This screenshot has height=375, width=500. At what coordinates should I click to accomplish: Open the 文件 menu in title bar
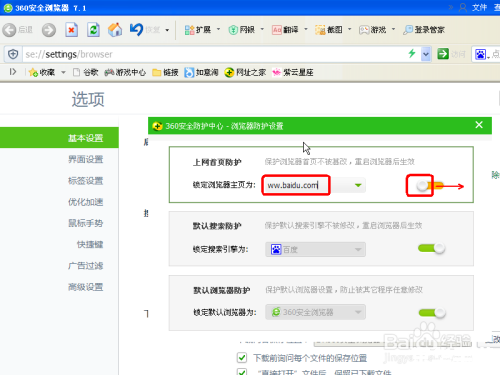(479, 7)
